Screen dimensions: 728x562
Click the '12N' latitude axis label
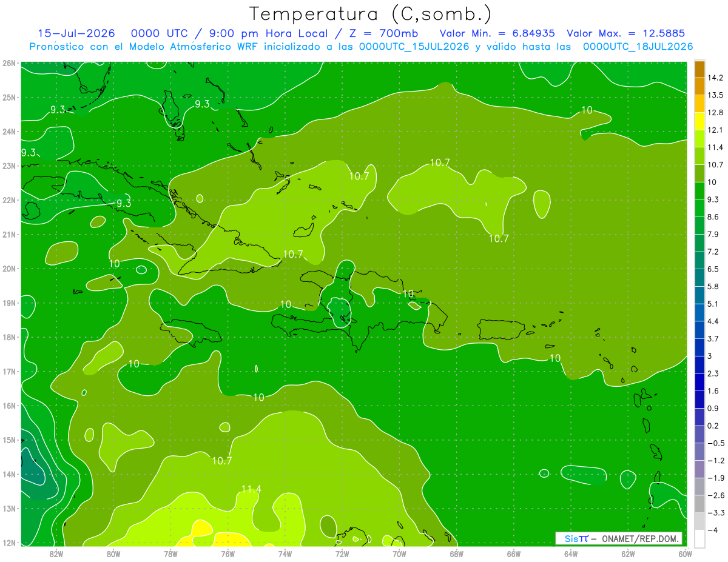(9, 543)
